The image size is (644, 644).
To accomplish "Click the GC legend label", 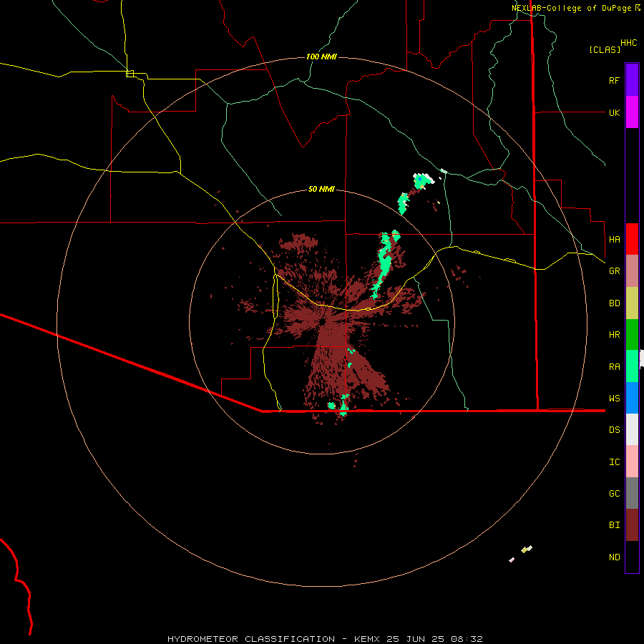I will [614, 493].
